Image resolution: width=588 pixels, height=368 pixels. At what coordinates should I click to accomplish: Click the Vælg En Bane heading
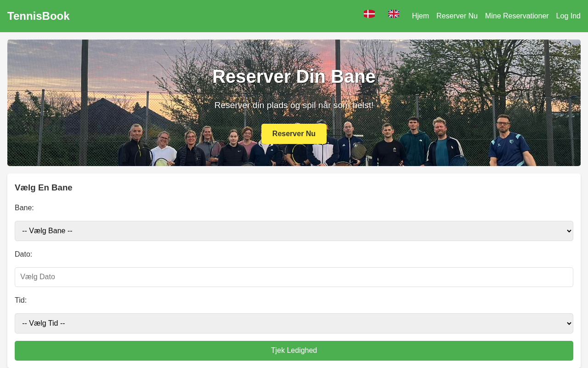click(44, 188)
